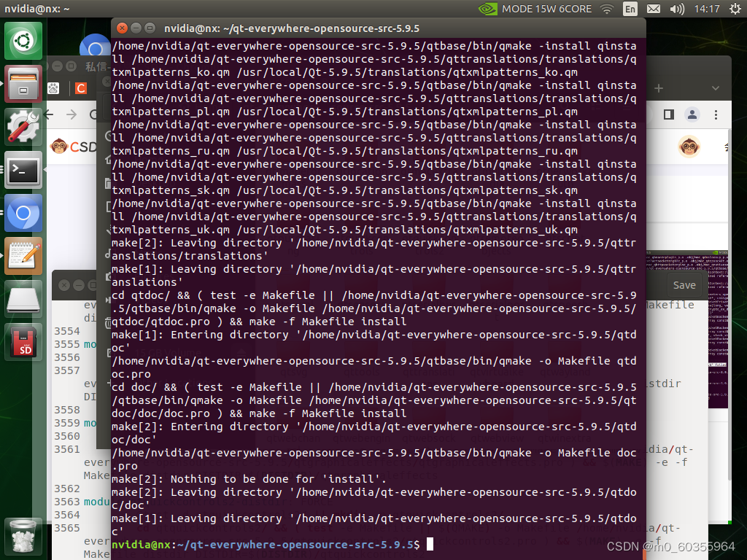Select the paw favicon browser tab
The height and width of the screenshot is (560, 747).
(53, 88)
